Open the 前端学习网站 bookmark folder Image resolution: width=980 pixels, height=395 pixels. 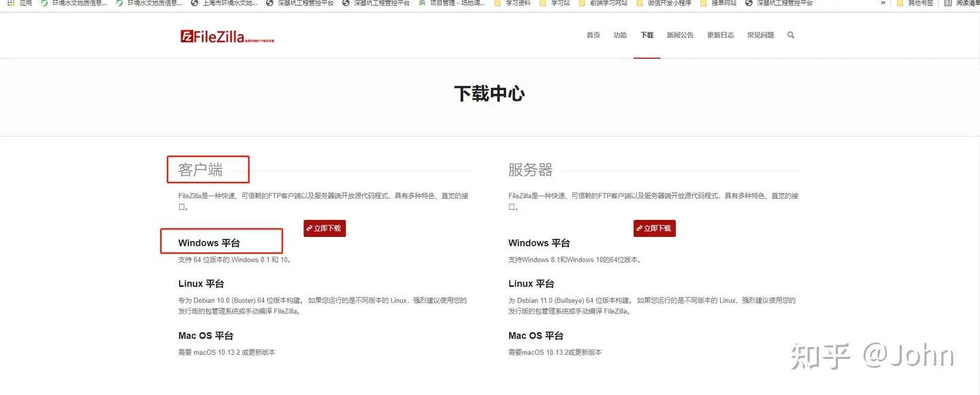[603, 3]
